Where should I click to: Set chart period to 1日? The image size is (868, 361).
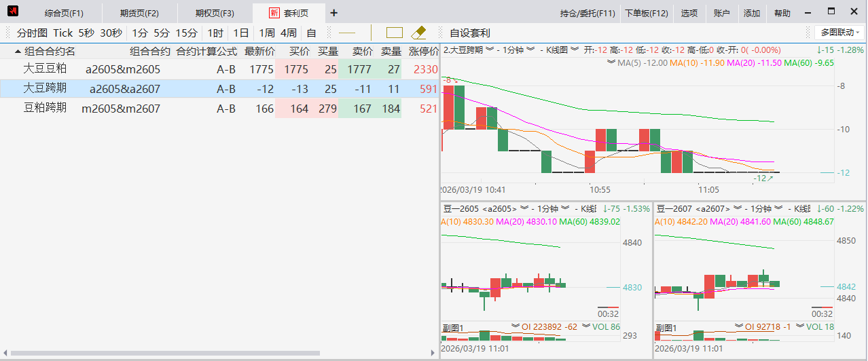pyautogui.click(x=240, y=33)
